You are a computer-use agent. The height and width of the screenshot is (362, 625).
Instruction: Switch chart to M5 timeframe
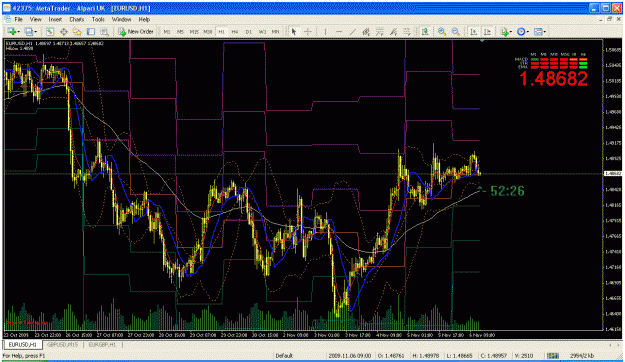180,31
